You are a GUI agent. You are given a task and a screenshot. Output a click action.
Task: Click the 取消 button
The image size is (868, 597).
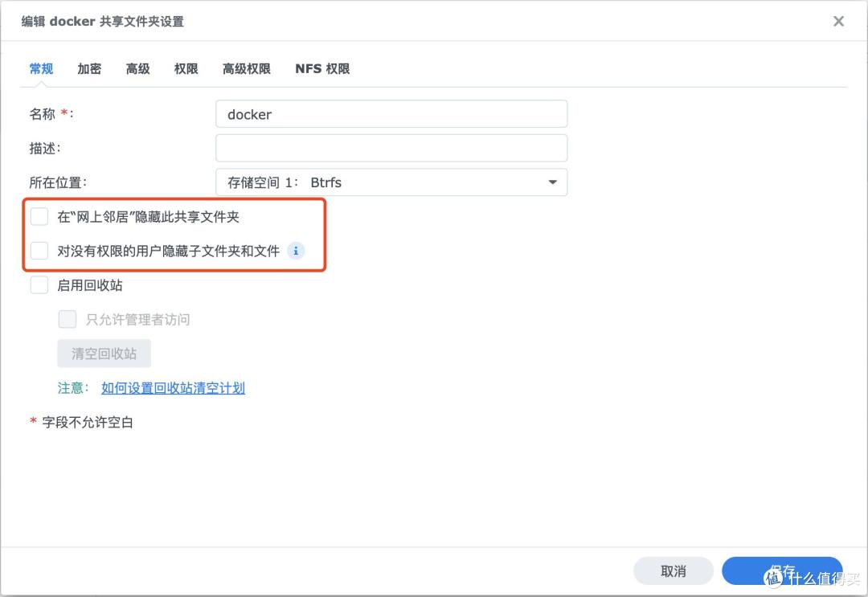click(x=674, y=571)
